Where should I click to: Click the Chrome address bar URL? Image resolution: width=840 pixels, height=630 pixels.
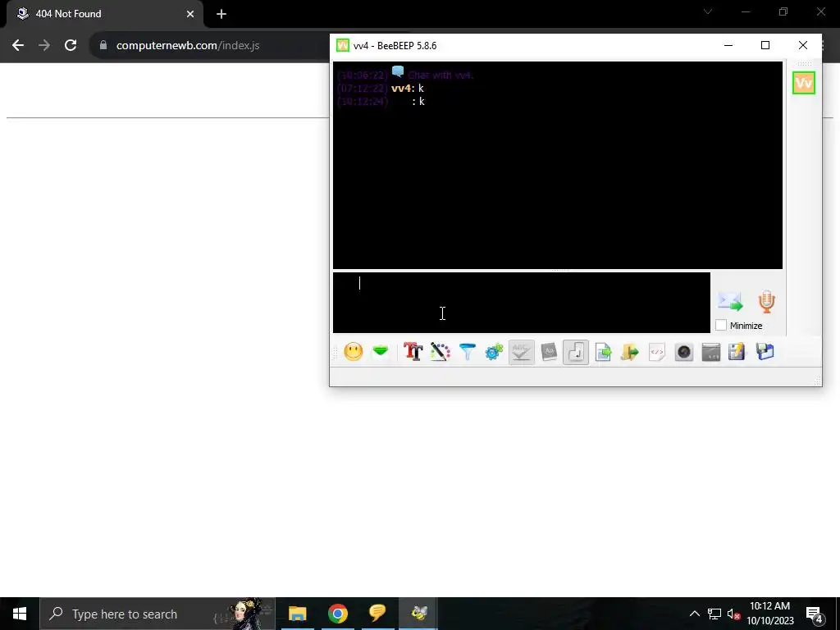(x=188, y=45)
